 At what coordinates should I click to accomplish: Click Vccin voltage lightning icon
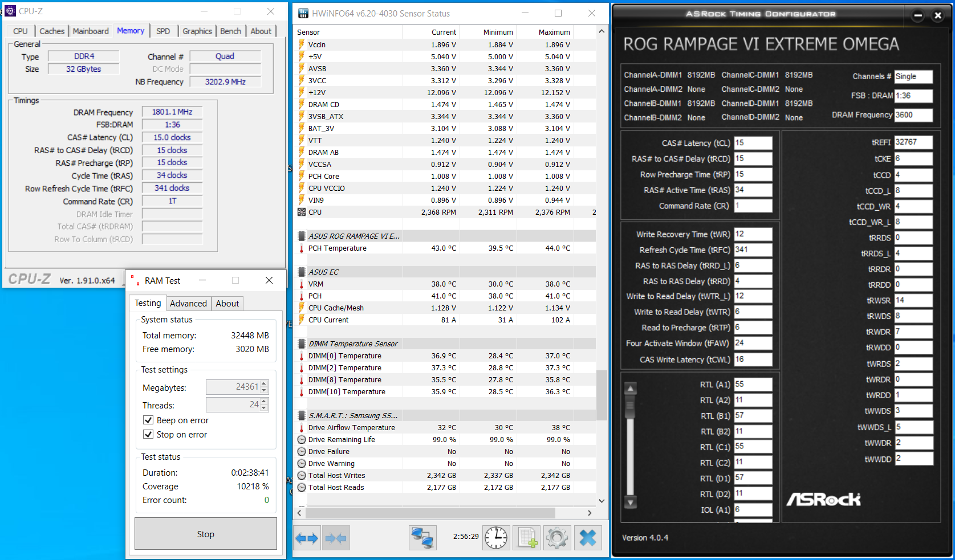[302, 44]
